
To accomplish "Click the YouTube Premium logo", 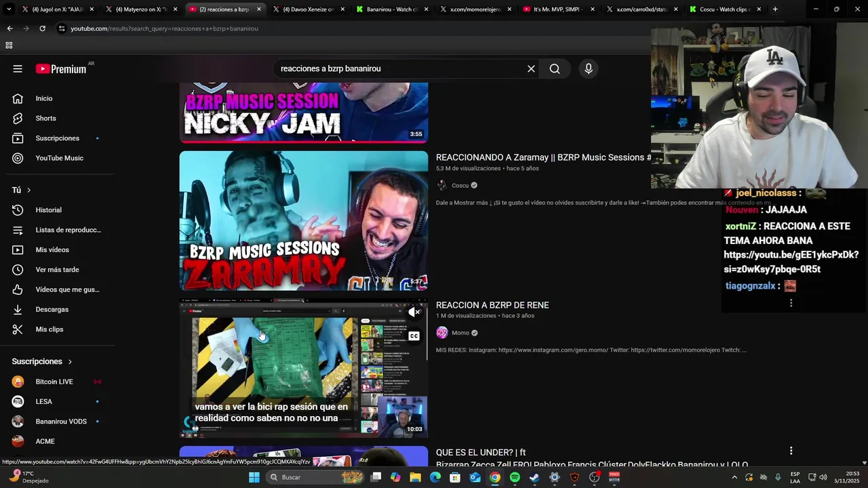I will click(x=61, y=68).
